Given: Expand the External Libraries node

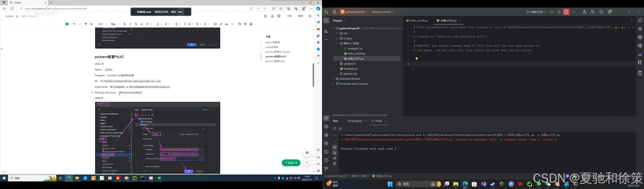Looking at the screenshot, I should coord(333,79).
